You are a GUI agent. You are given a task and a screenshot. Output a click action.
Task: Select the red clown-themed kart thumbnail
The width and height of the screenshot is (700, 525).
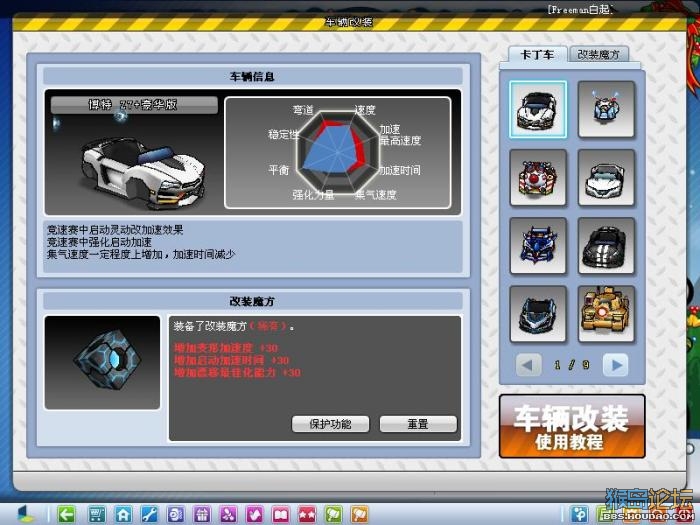coord(538,178)
